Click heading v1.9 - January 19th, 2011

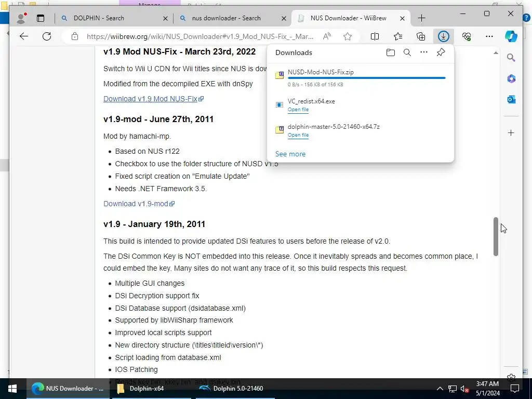point(154,224)
